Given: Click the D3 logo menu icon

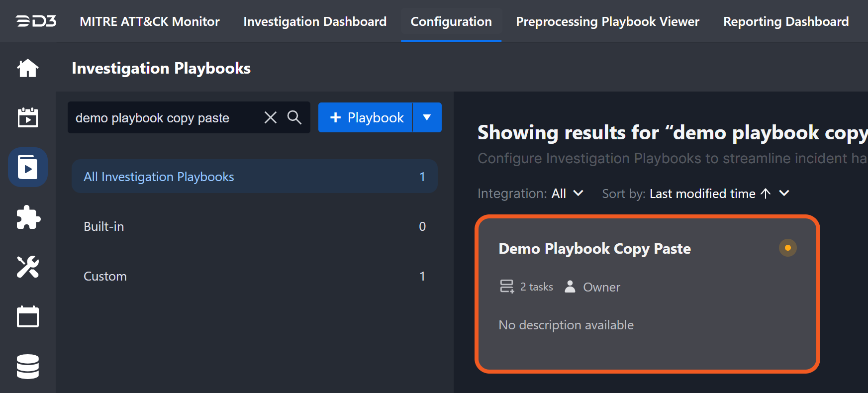Looking at the screenshot, I should pyautogui.click(x=36, y=21).
